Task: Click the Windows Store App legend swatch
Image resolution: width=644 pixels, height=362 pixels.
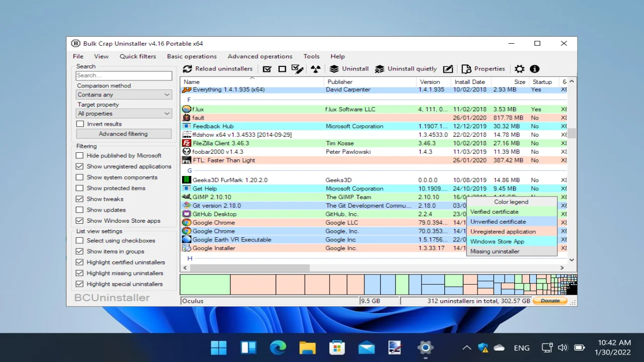Action: [512, 241]
